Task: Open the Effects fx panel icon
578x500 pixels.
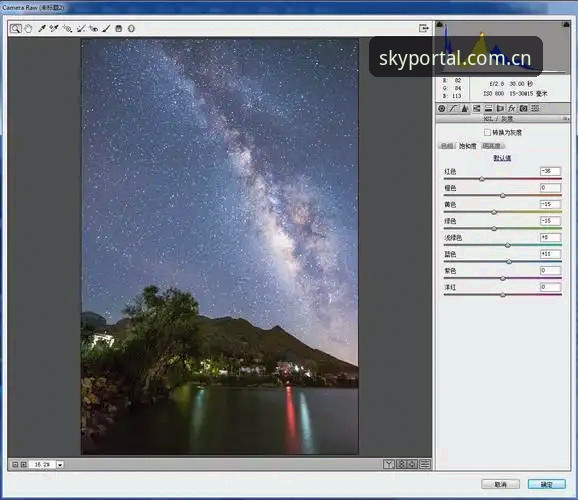Action: coord(512,108)
